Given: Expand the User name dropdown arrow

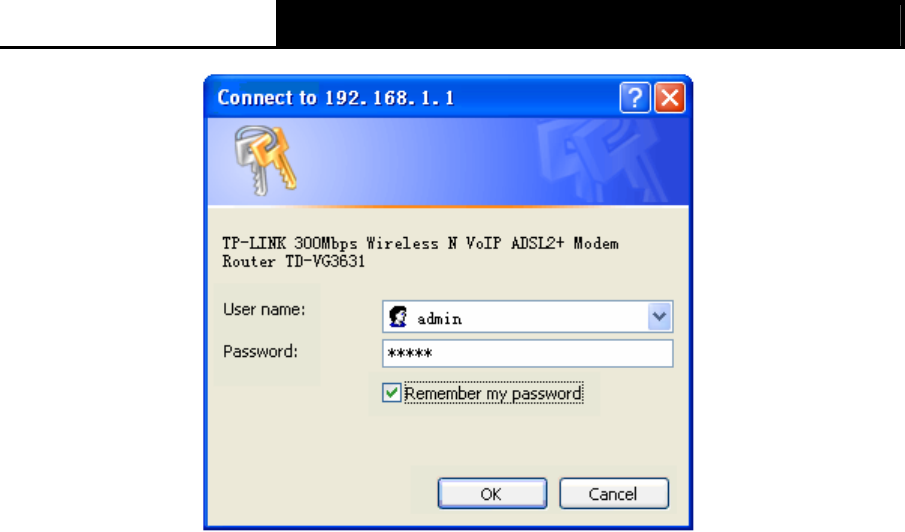Looking at the screenshot, I should pos(659,316).
